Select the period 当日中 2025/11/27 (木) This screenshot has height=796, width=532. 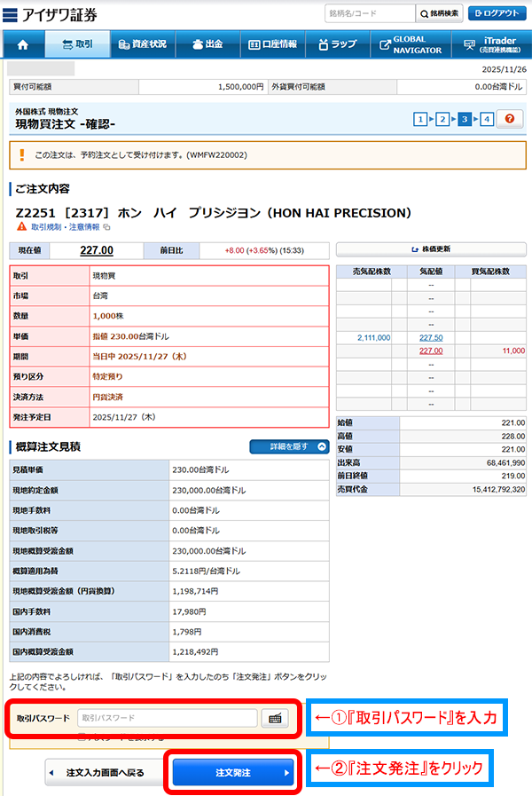(139, 357)
